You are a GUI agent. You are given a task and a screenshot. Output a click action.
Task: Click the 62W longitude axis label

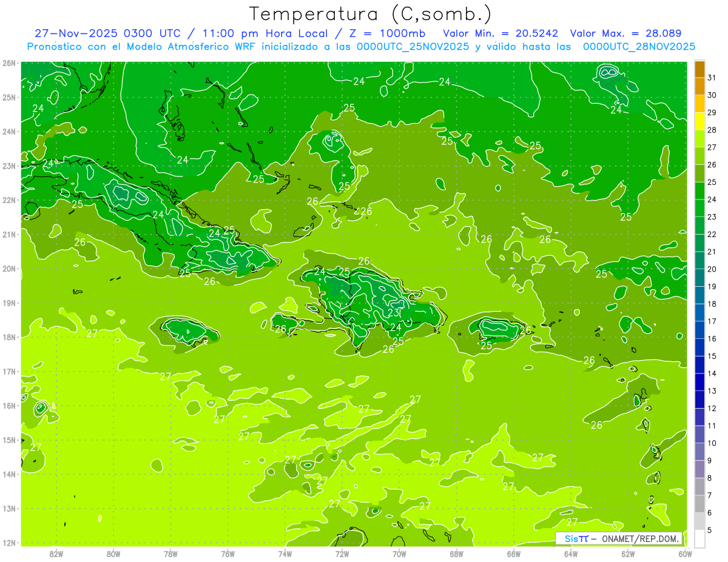pos(628,554)
